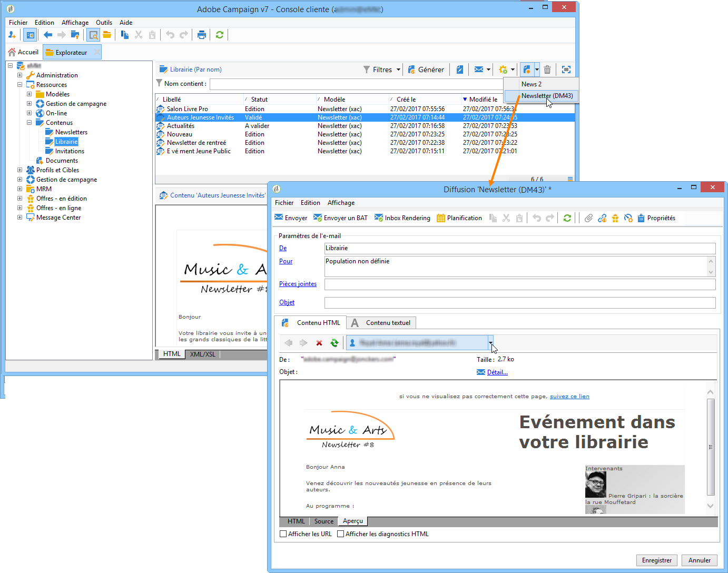728x573 pixels.
Task: Click the Planification calendar button
Action: pos(459,218)
